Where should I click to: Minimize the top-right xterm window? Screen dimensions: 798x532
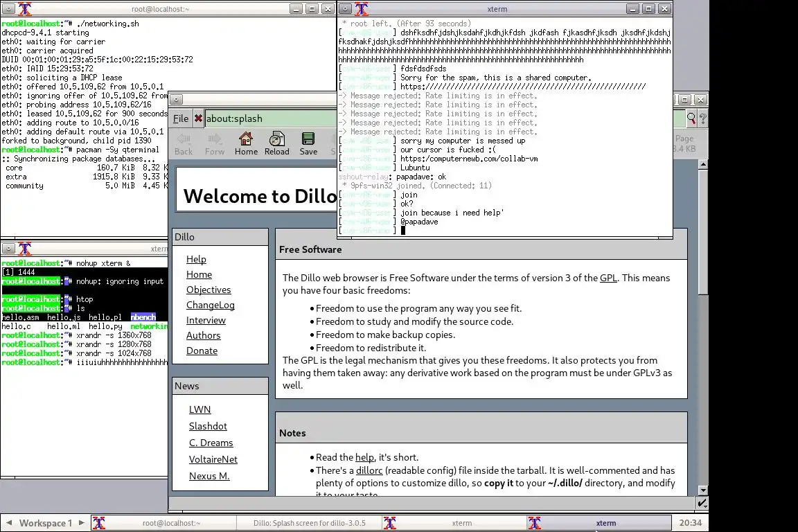click(x=632, y=8)
